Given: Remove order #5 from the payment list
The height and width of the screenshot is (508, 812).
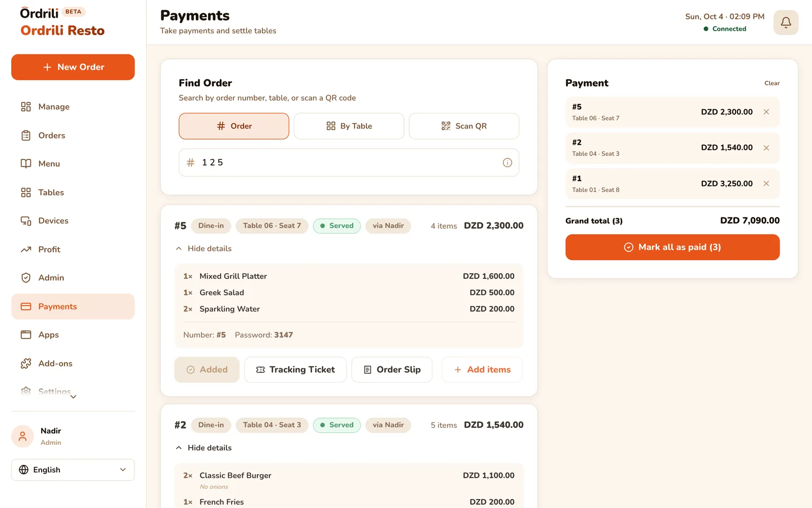Looking at the screenshot, I should (766, 112).
